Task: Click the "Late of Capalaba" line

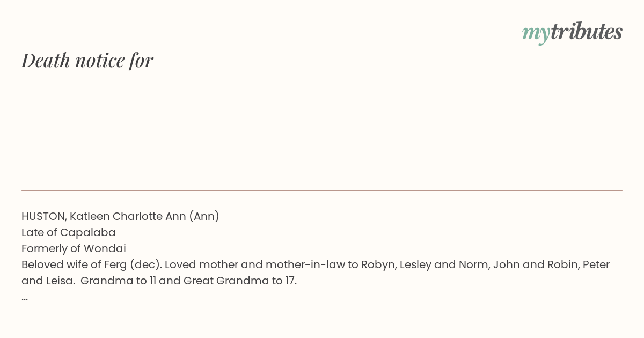Action: pyautogui.click(x=68, y=232)
